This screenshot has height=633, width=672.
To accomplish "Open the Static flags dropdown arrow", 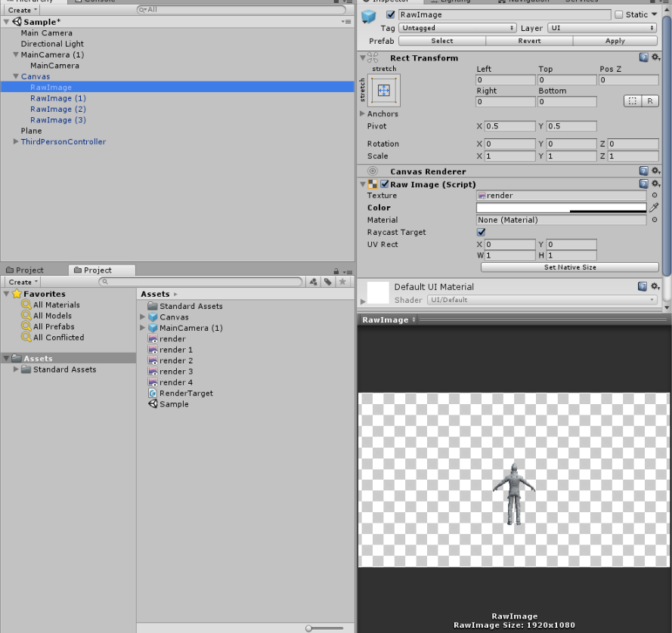I will (654, 14).
